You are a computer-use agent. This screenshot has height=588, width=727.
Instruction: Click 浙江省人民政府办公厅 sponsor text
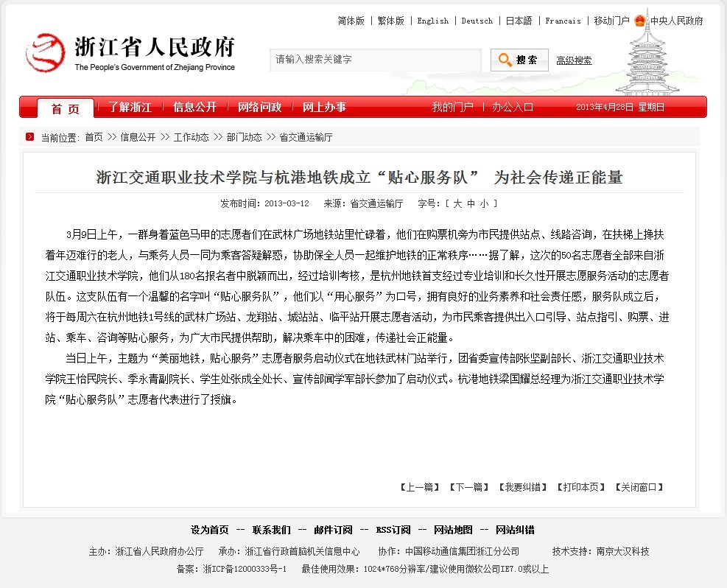pyautogui.click(x=160, y=551)
